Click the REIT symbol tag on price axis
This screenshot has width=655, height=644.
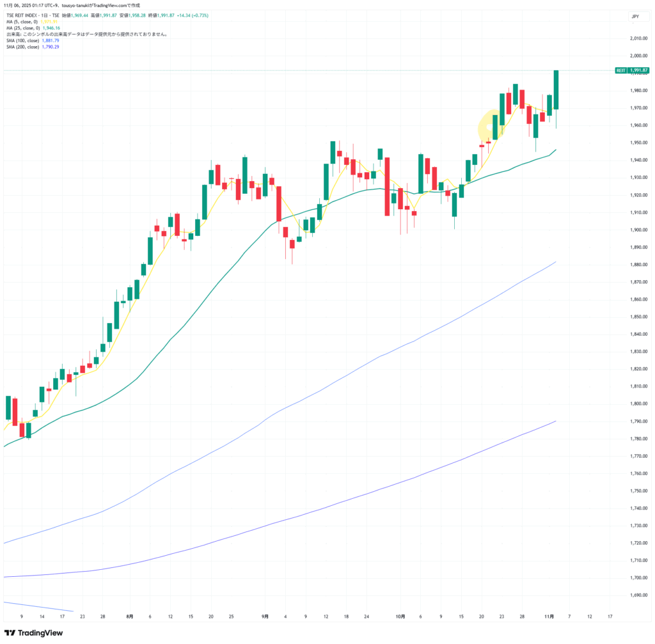click(x=619, y=70)
